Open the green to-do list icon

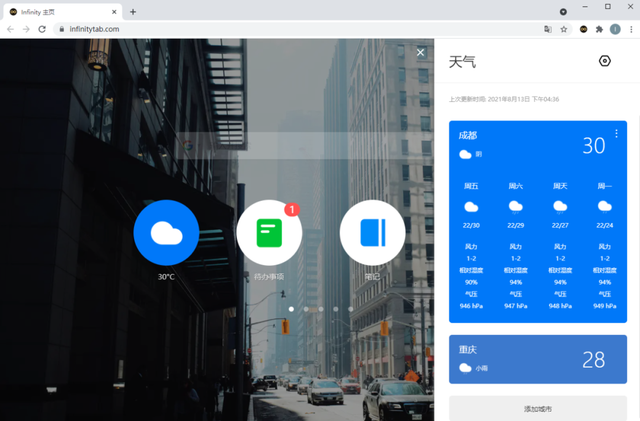point(269,233)
